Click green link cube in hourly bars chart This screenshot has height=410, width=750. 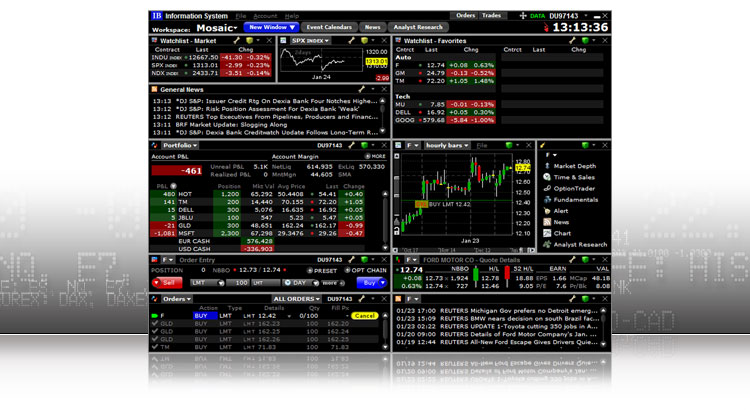pyautogui.click(x=509, y=145)
